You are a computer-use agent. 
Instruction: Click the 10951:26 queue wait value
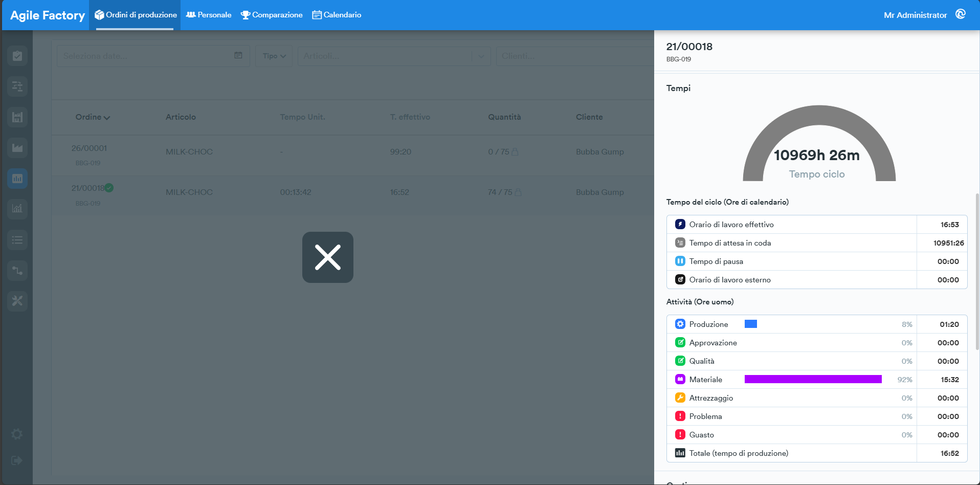(x=949, y=243)
